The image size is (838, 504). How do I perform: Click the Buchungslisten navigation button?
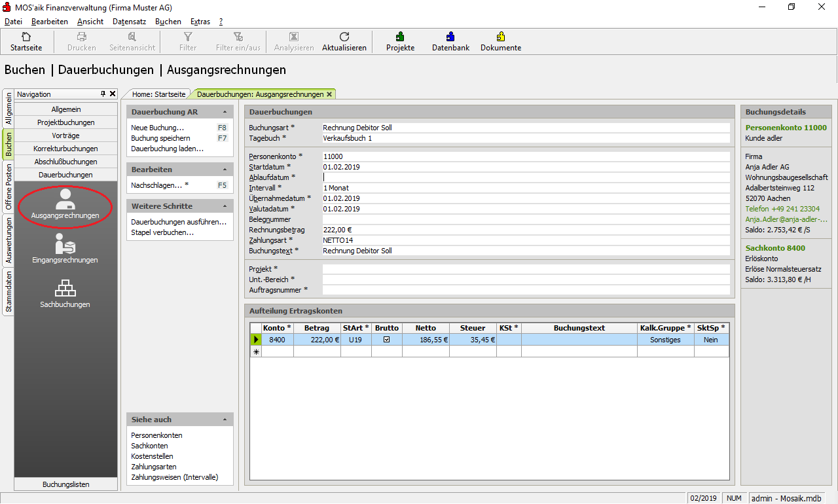pos(66,484)
